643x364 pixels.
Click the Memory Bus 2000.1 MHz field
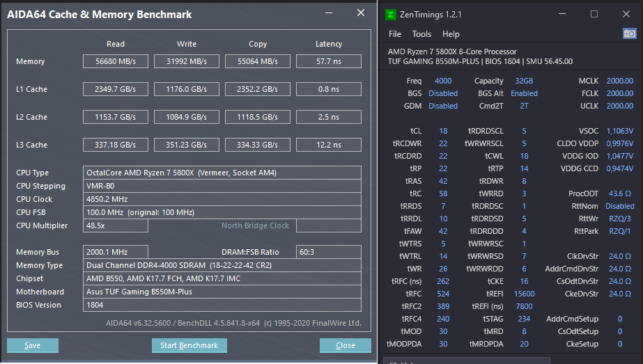[x=116, y=252]
